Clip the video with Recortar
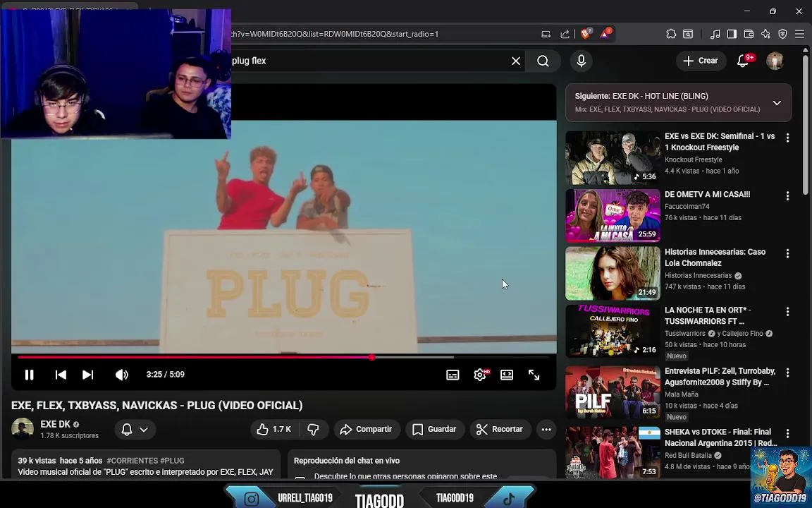812x508 pixels. [x=500, y=429]
